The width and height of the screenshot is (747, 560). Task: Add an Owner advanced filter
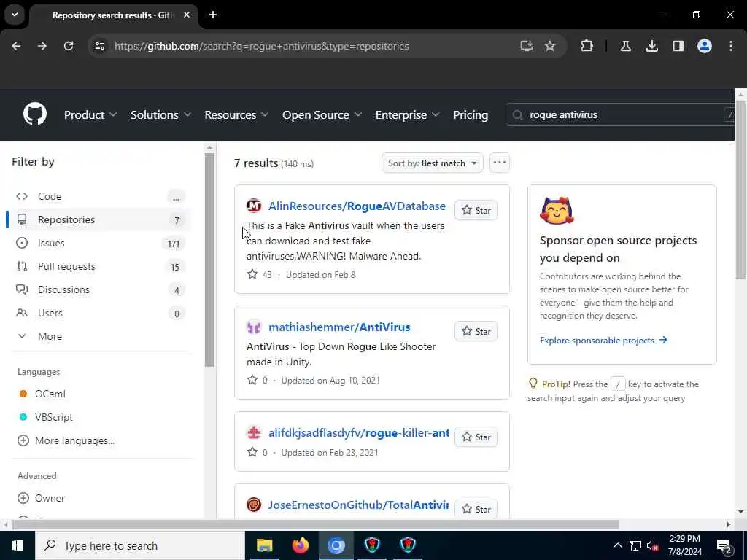coord(41,498)
